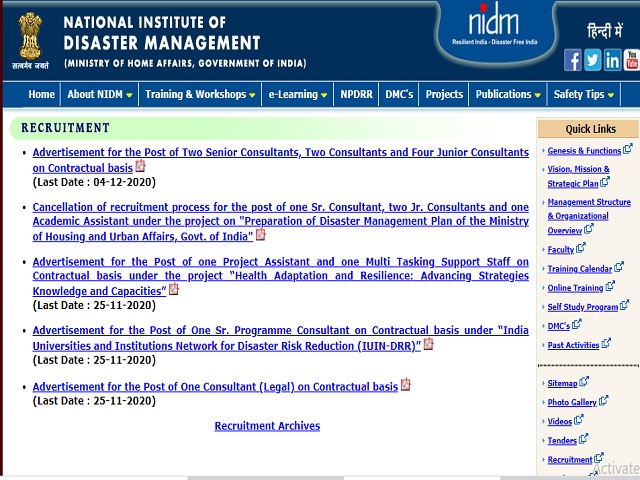Open the NIDM Twitter icon
This screenshot has height=480, width=640.
pos(592,60)
